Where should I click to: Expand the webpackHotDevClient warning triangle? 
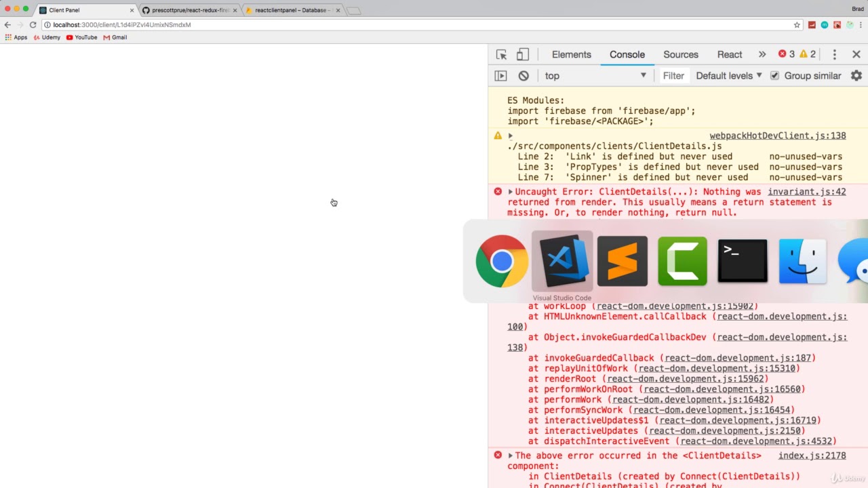[x=511, y=136]
